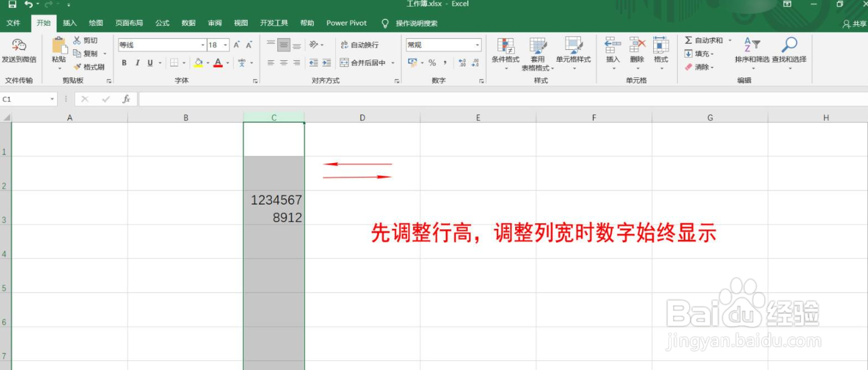Switch to the 插入 ribbon tab

(x=69, y=23)
